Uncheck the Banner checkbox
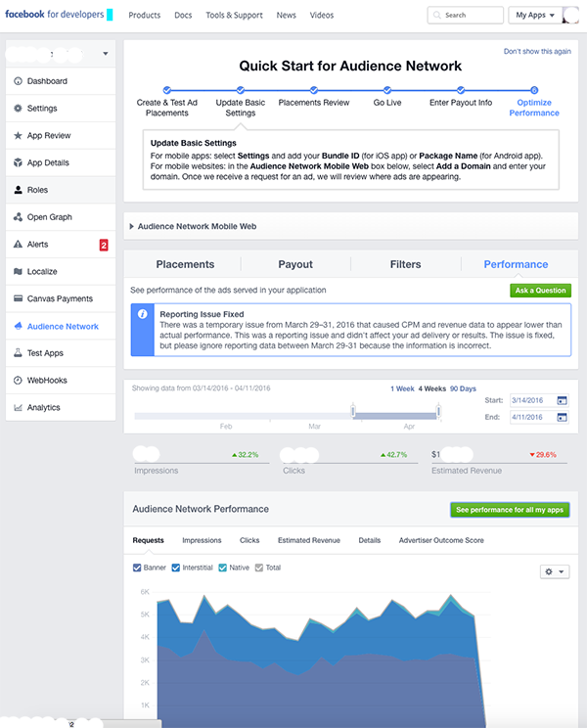 click(137, 568)
